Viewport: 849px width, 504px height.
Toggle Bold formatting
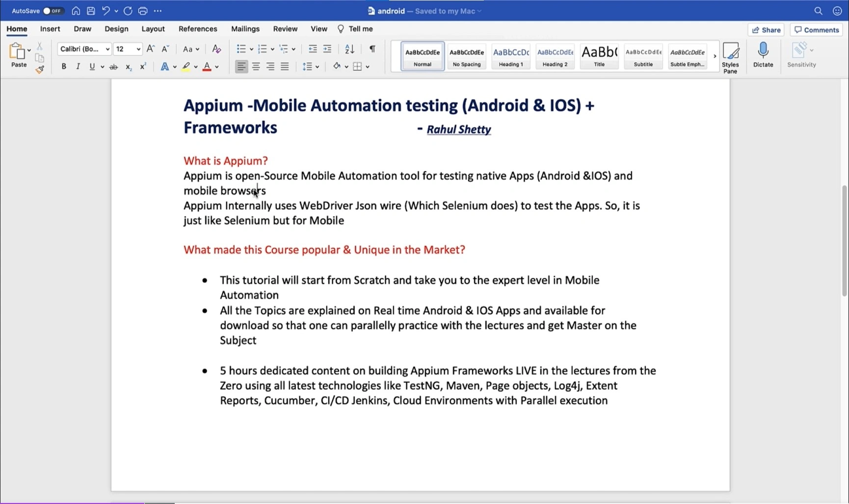coord(64,67)
